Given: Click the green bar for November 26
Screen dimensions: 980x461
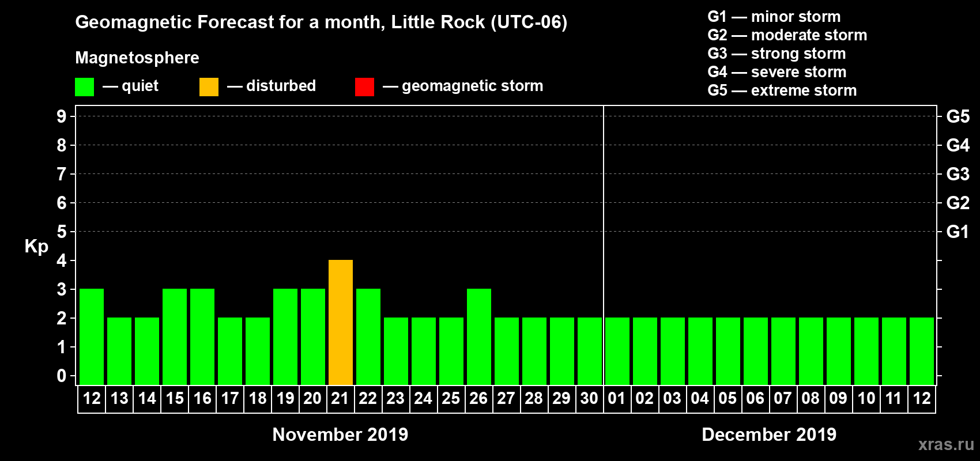Looking at the screenshot, I should pos(479,337).
